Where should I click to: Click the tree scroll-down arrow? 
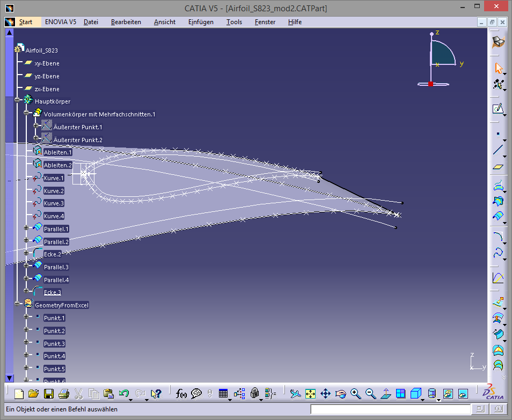point(10,378)
